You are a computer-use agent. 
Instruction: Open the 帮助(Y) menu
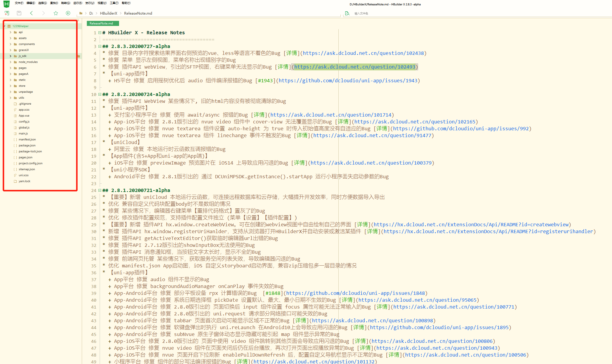point(126,3)
